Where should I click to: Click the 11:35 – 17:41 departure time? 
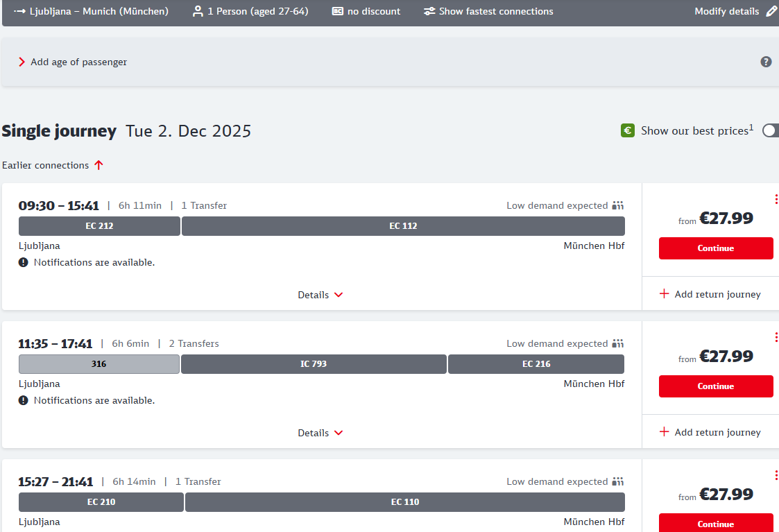click(x=55, y=344)
